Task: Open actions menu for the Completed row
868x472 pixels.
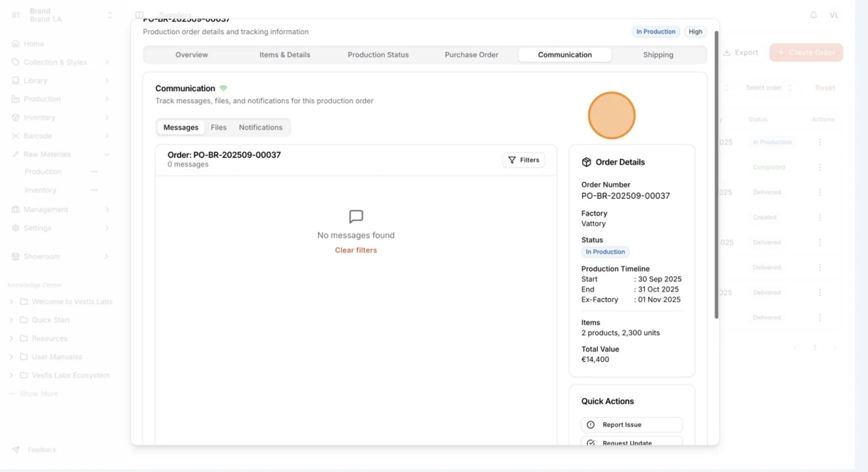Action: point(819,167)
